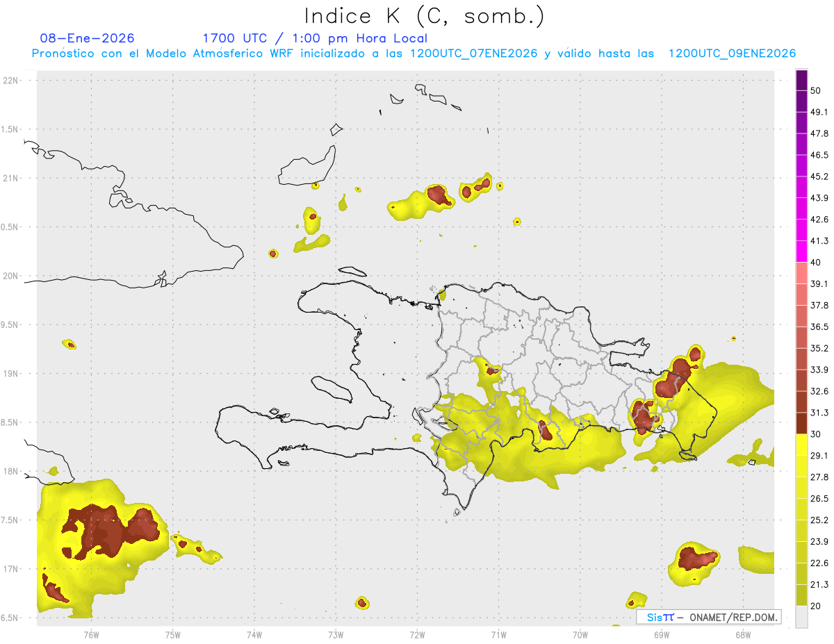This screenshot has height=644, width=834.
Task: Click the longitude axis label "69W"
Action: [662, 634]
